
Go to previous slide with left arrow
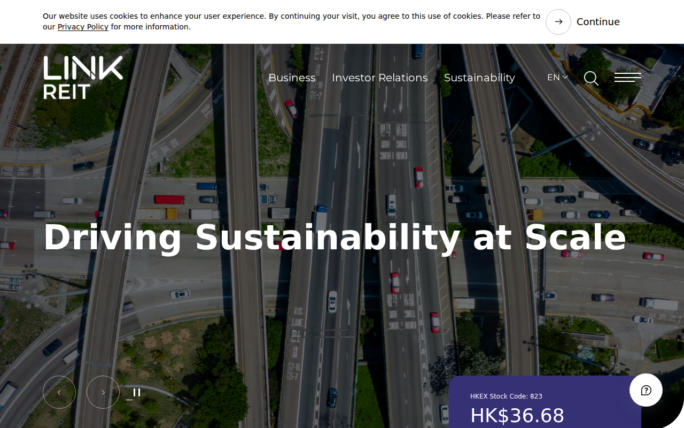coord(59,392)
